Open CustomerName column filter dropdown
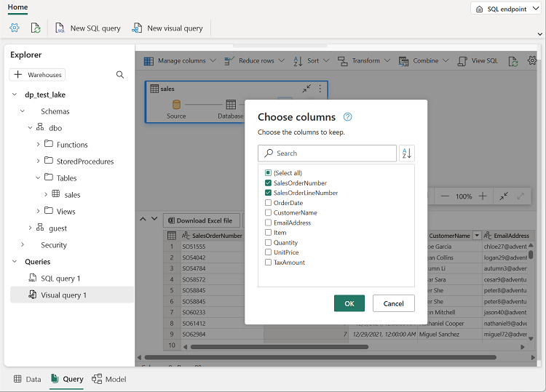 click(x=477, y=236)
